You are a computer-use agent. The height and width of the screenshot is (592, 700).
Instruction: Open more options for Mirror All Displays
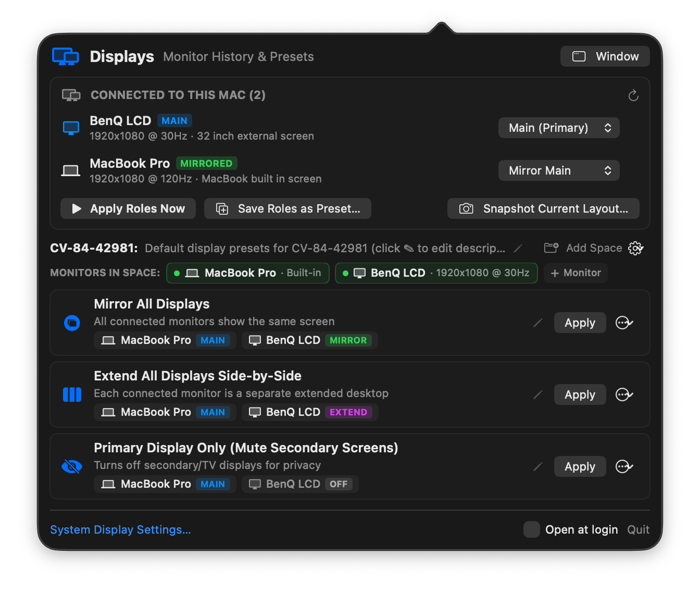click(624, 323)
